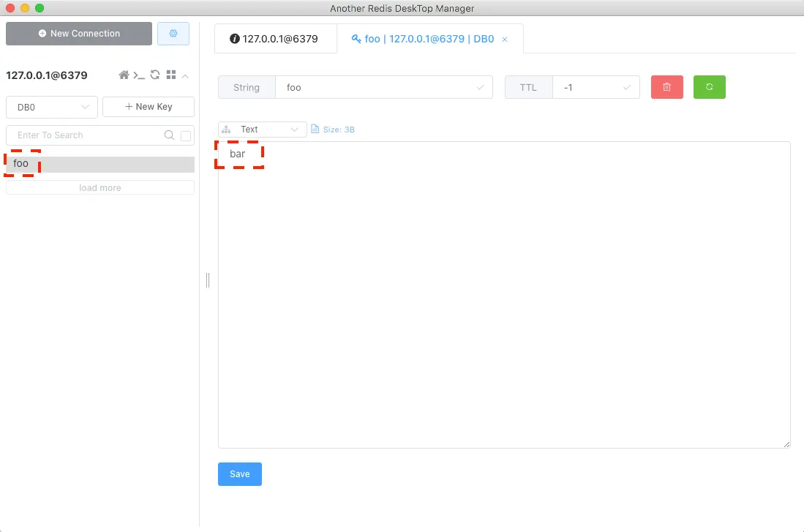Open the Redis console terminal icon
Screen dimensions: 804x532
[x=139, y=75]
